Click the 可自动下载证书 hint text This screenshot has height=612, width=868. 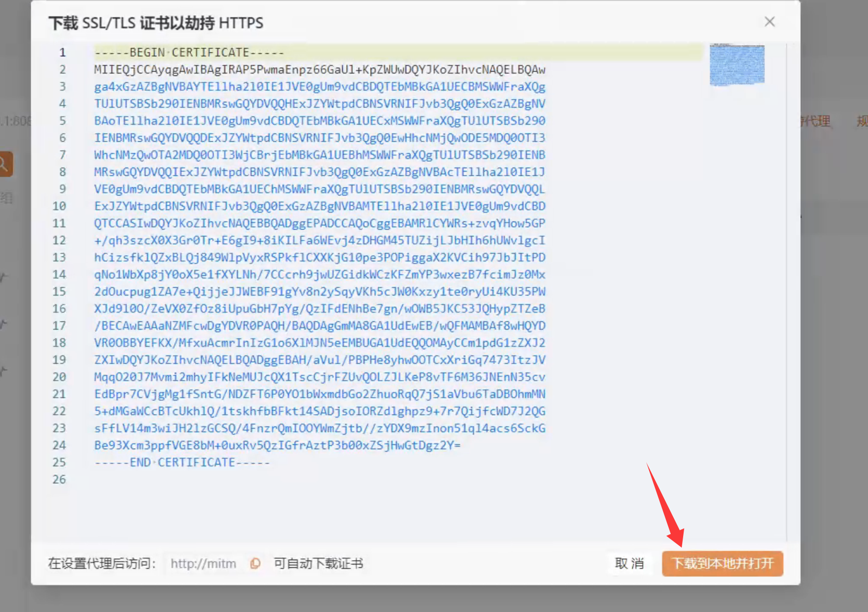pos(318,563)
